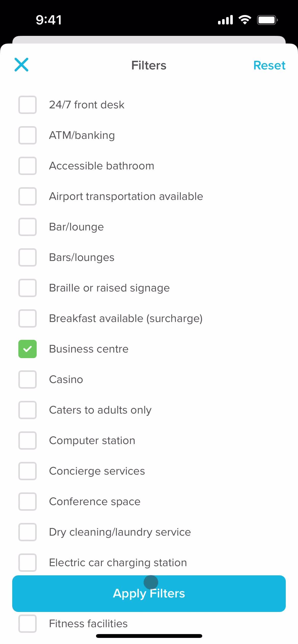298x644 pixels.
Task: Check the Bars/lounges option
Action: pyautogui.click(x=28, y=257)
